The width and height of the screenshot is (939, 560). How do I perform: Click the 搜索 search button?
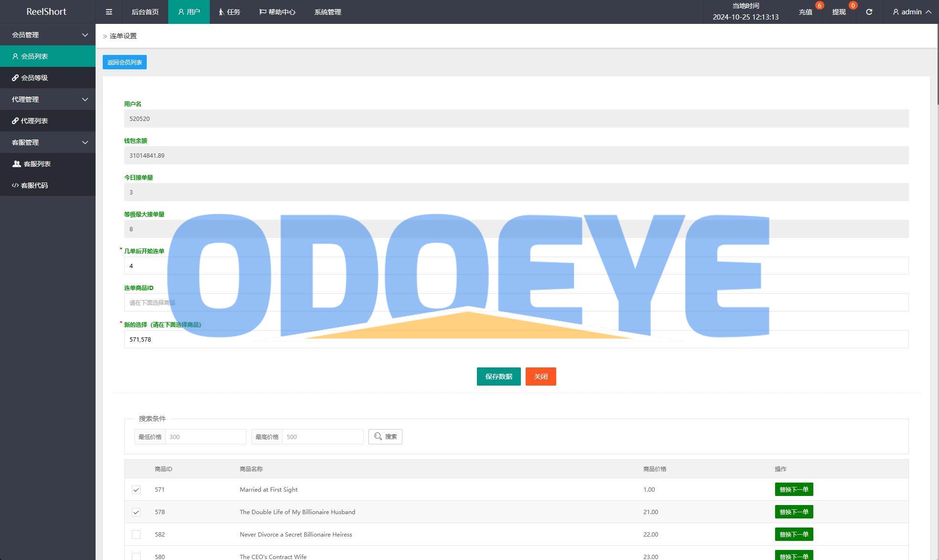pos(385,437)
